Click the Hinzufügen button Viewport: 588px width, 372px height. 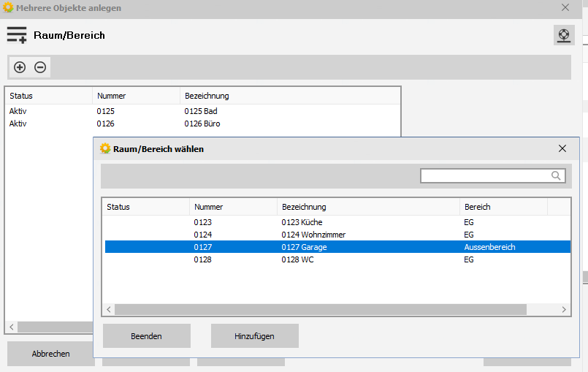click(255, 336)
